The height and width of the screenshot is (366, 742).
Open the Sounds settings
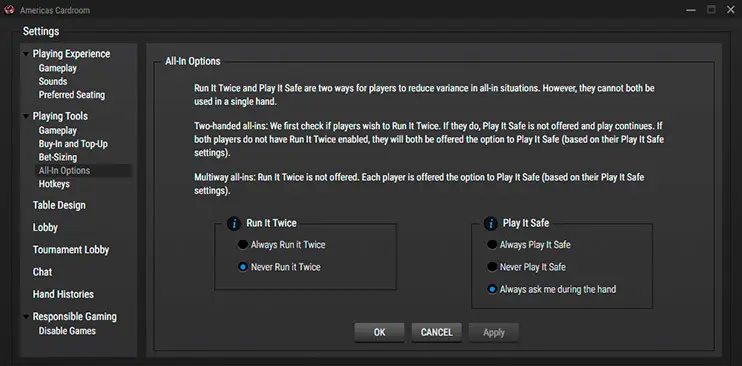[x=53, y=81]
